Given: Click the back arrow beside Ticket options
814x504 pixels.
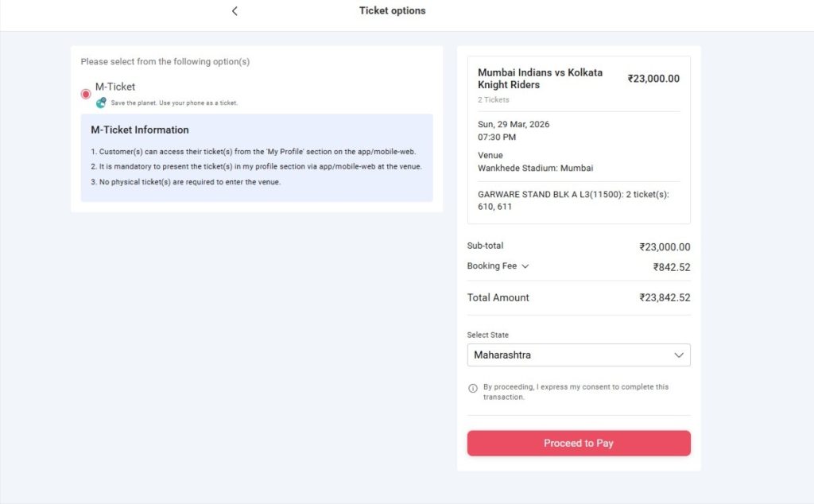Looking at the screenshot, I should (234, 11).
